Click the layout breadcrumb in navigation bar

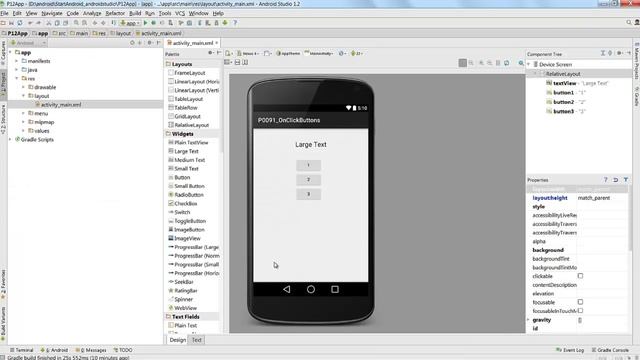120,33
